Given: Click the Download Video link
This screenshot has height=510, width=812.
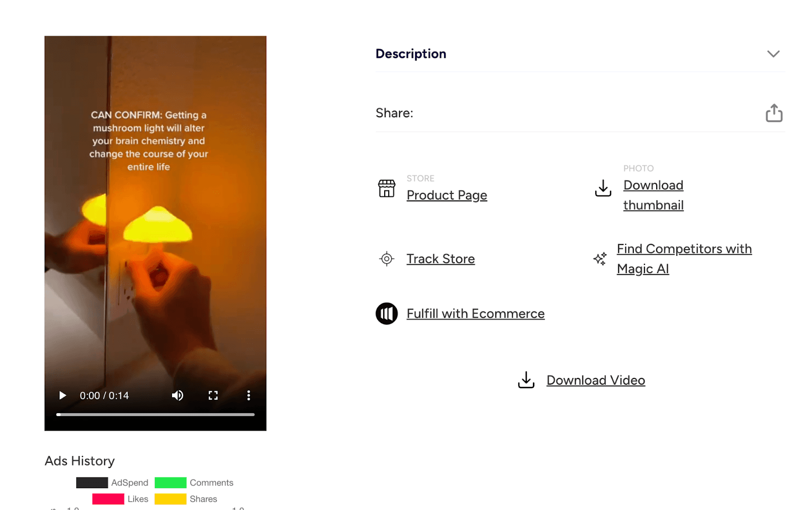Looking at the screenshot, I should (595, 380).
